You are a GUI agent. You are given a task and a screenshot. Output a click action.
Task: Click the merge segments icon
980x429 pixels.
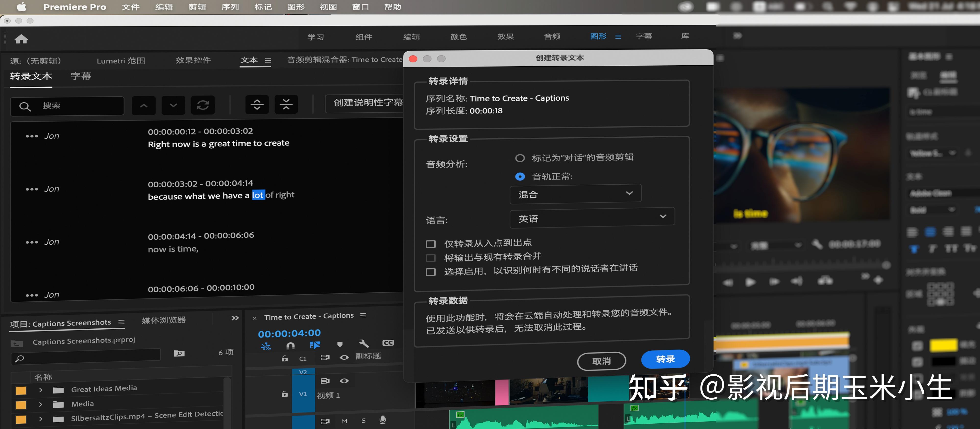coord(286,104)
